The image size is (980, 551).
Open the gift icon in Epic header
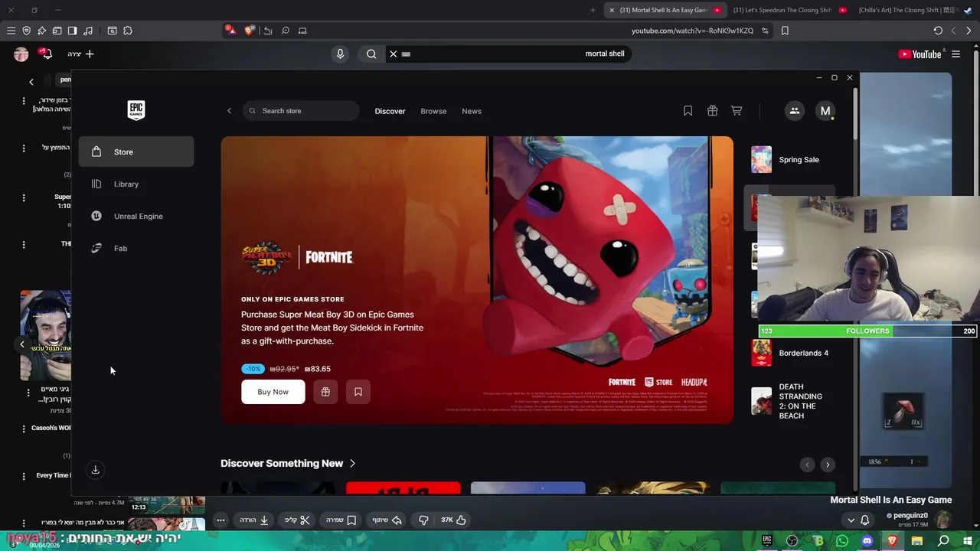712,111
